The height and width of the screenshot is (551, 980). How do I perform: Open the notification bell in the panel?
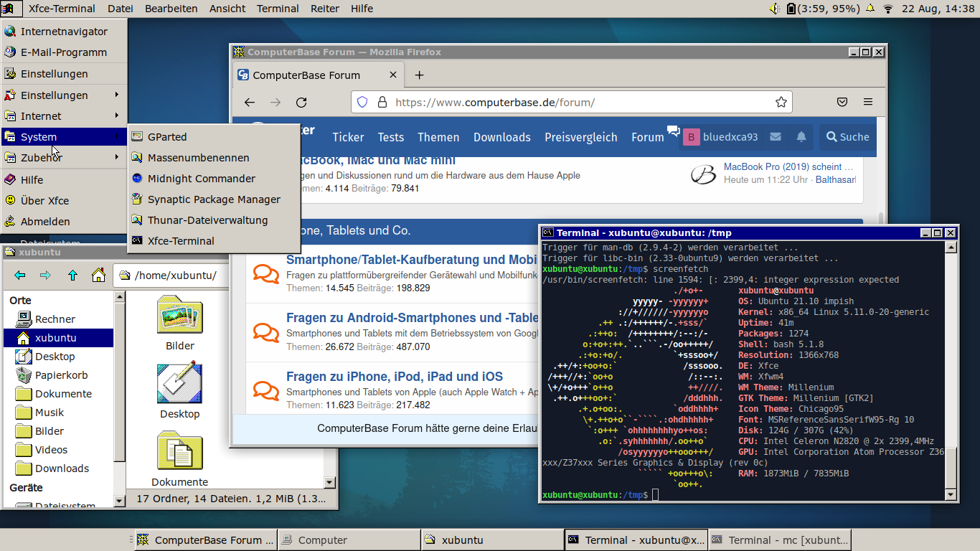point(870,9)
